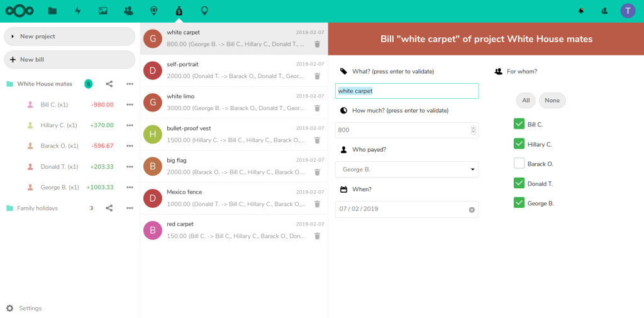Delete the Mexico fence bill
Viewport: 644px width, 318px height.
[x=317, y=204]
